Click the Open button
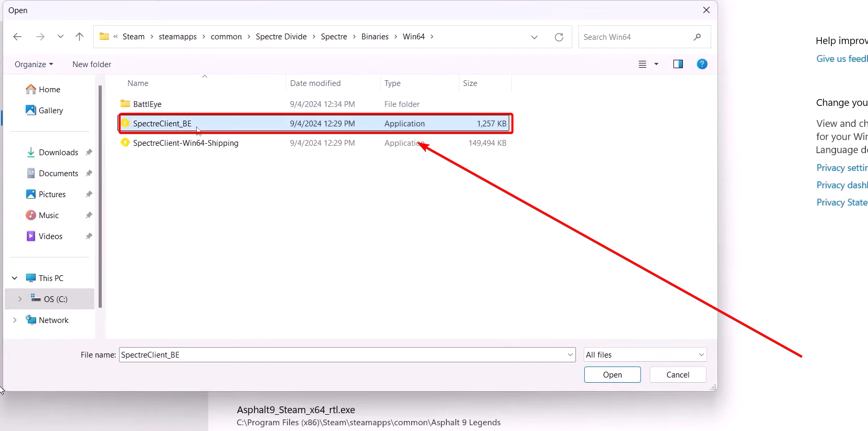 tap(613, 375)
